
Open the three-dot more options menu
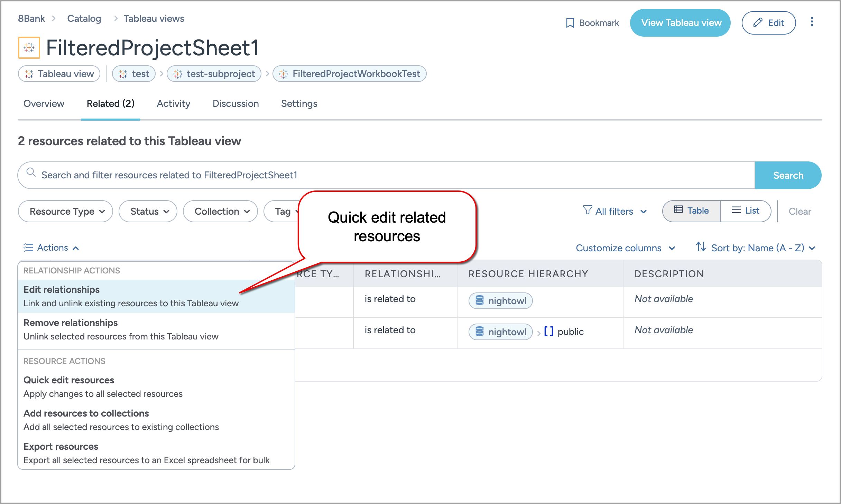[812, 22]
